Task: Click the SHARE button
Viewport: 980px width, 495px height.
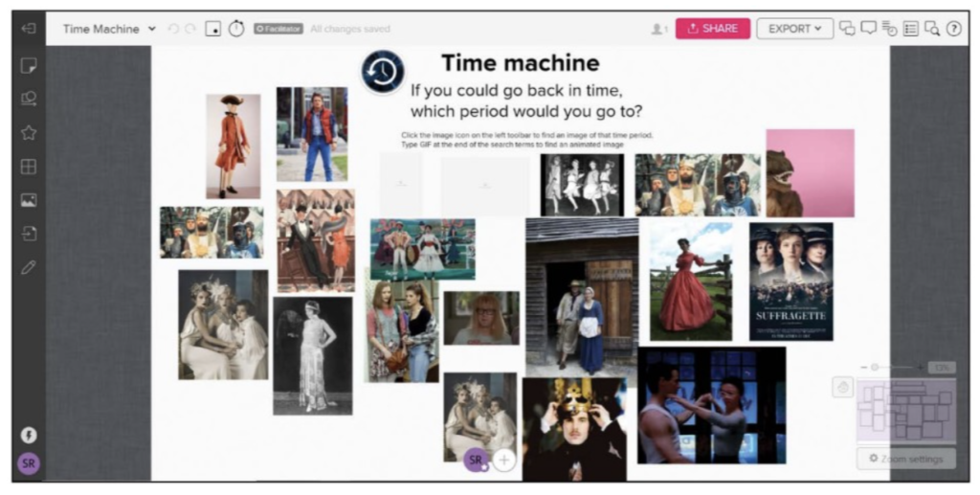Action: pos(712,29)
